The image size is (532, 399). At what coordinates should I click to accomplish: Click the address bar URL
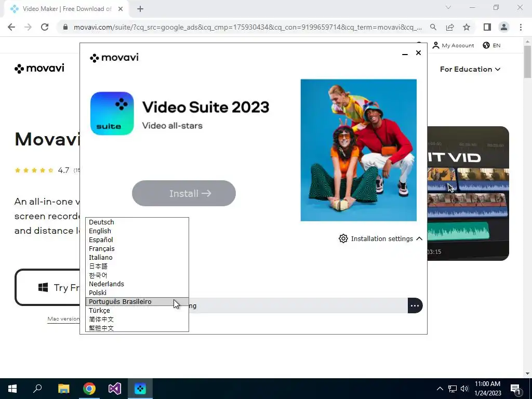(248, 27)
